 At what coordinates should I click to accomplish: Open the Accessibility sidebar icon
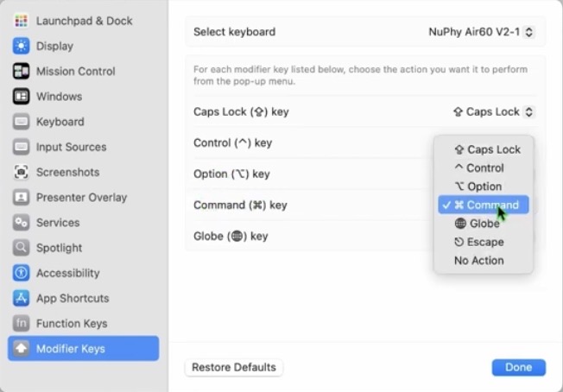click(x=22, y=273)
